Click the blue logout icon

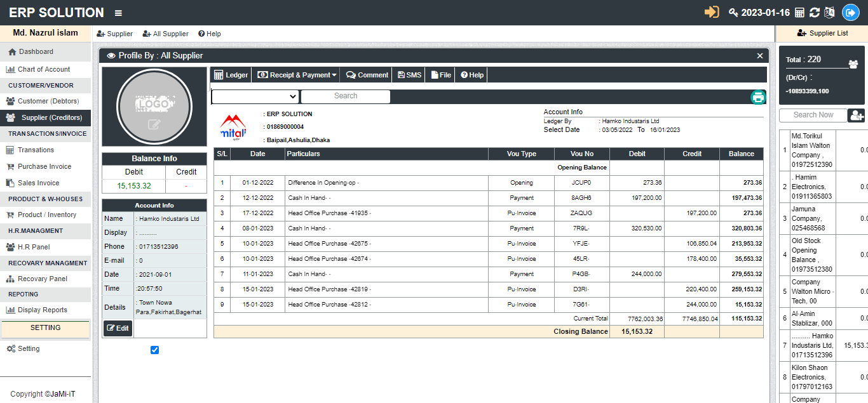coord(850,13)
